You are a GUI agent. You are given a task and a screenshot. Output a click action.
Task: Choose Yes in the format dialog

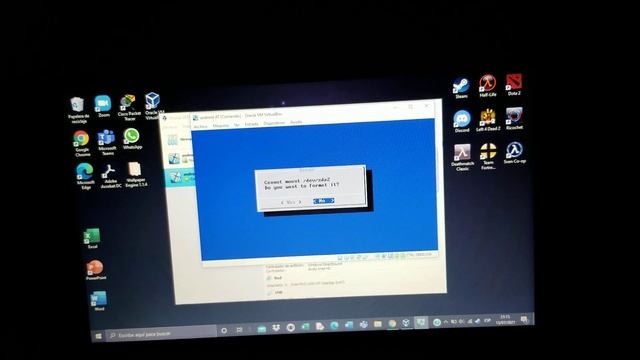tap(291, 202)
